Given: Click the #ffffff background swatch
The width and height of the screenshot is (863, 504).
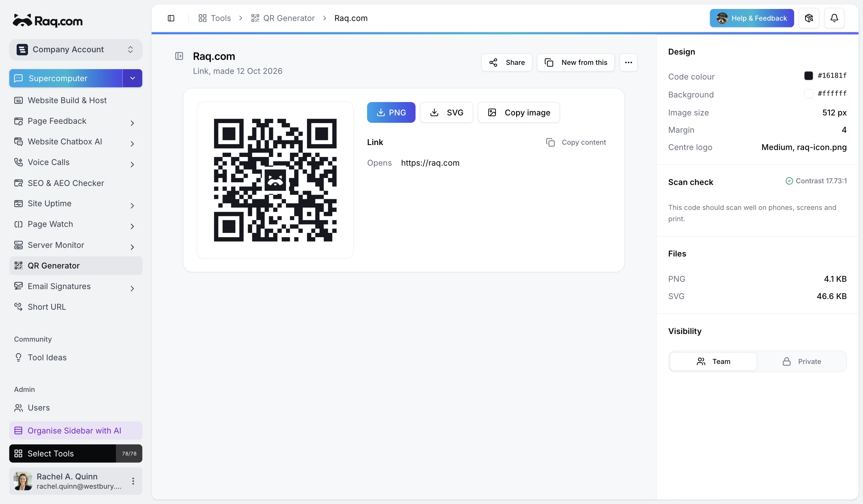Looking at the screenshot, I should tap(808, 93).
